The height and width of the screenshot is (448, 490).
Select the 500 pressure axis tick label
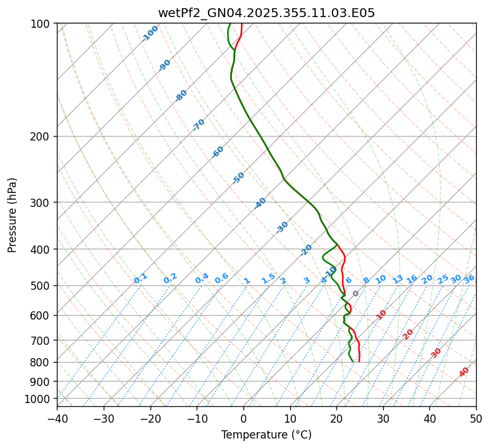pyautogui.click(x=41, y=286)
